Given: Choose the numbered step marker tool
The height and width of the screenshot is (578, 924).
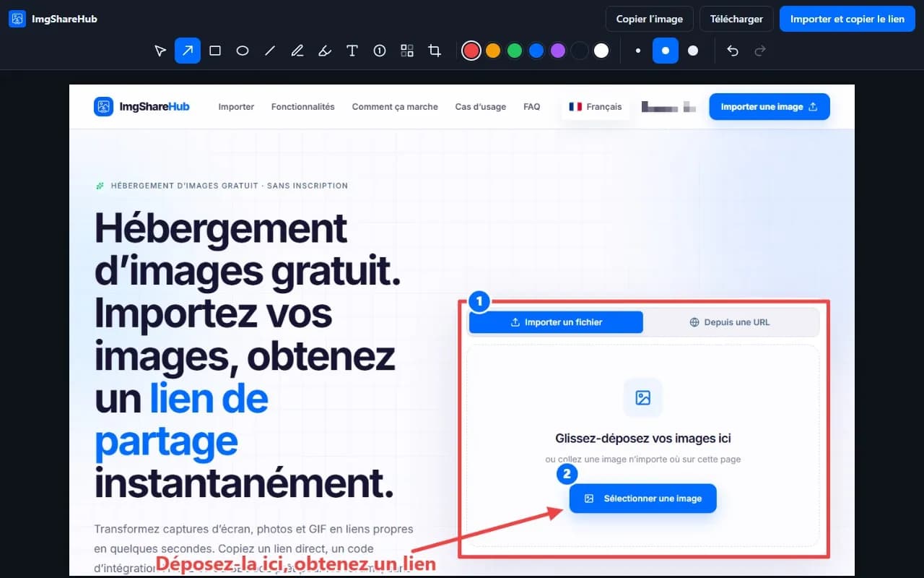Looking at the screenshot, I should click(380, 51).
